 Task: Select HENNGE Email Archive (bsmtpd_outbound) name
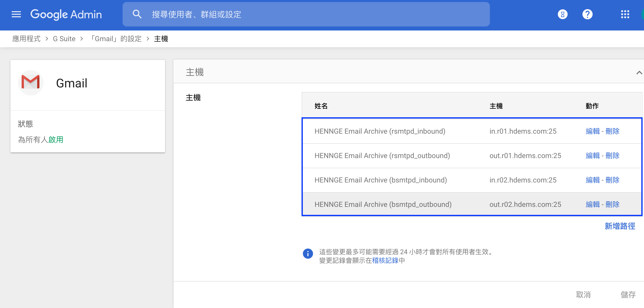(x=383, y=204)
